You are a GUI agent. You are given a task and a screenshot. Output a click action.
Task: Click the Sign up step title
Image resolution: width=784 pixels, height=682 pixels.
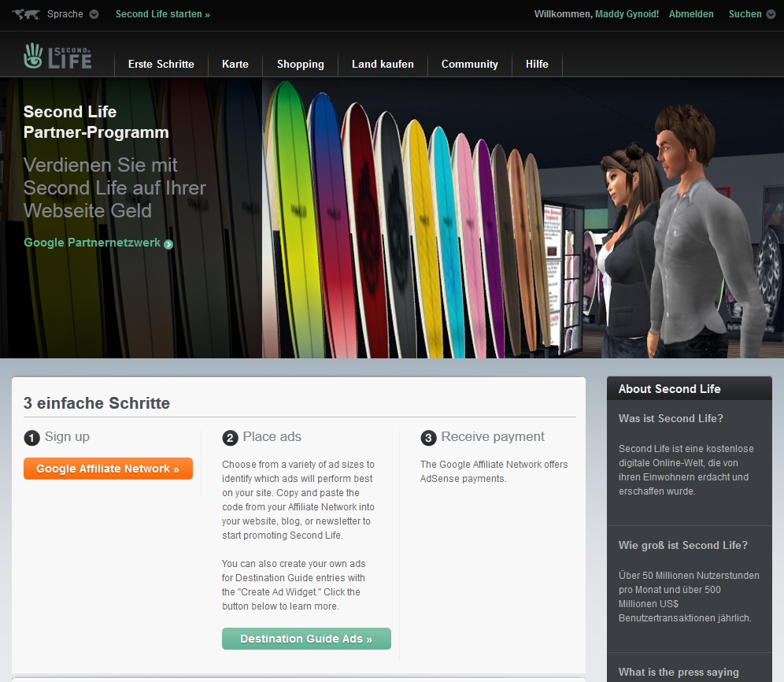point(67,436)
